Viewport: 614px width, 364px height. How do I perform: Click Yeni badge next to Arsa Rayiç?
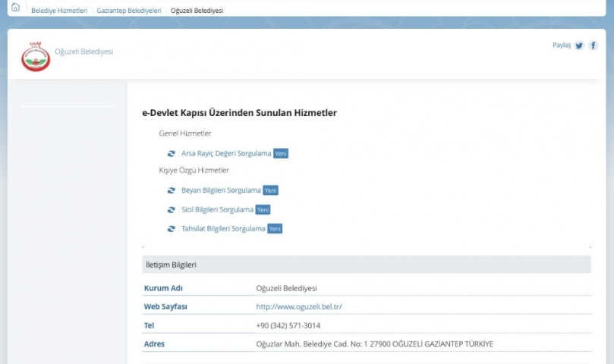tap(281, 153)
